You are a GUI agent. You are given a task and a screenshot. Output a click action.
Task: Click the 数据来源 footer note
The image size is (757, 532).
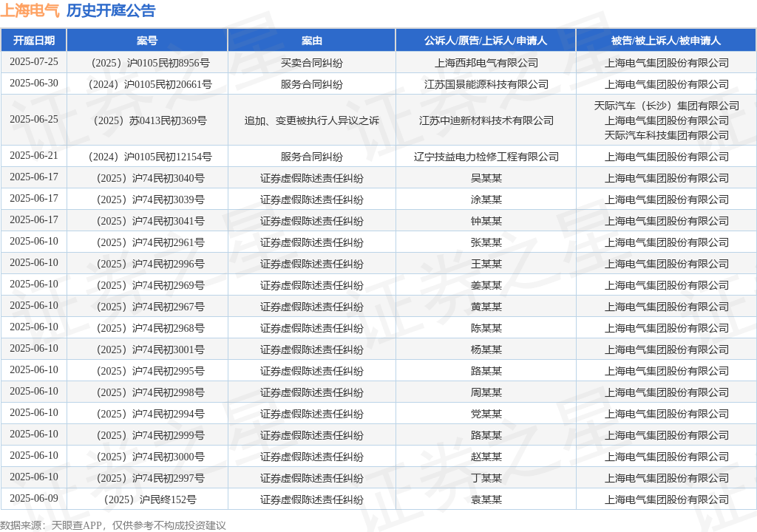(113, 525)
